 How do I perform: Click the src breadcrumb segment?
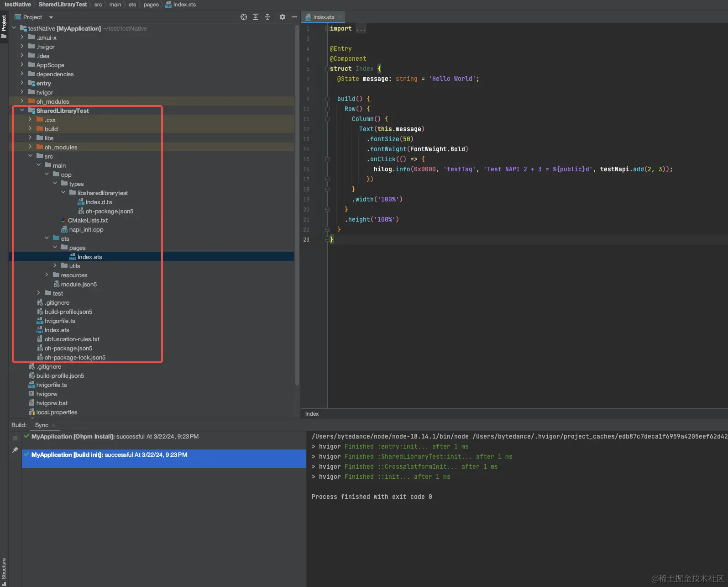pyautogui.click(x=98, y=5)
